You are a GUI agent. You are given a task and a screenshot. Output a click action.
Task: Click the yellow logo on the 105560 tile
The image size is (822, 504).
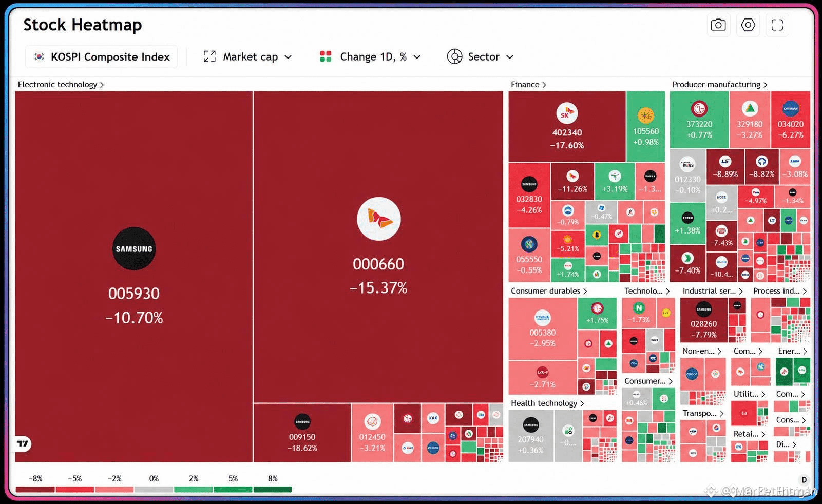pyautogui.click(x=645, y=115)
